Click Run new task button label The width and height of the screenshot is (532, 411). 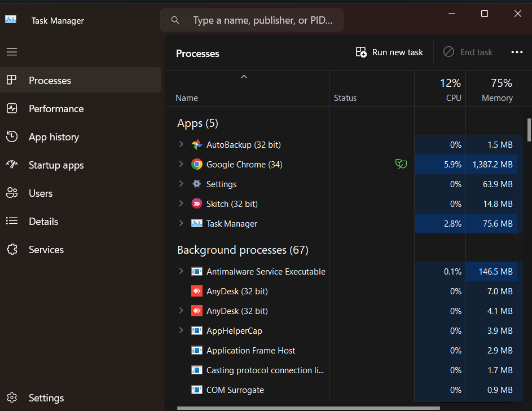click(398, 52)
